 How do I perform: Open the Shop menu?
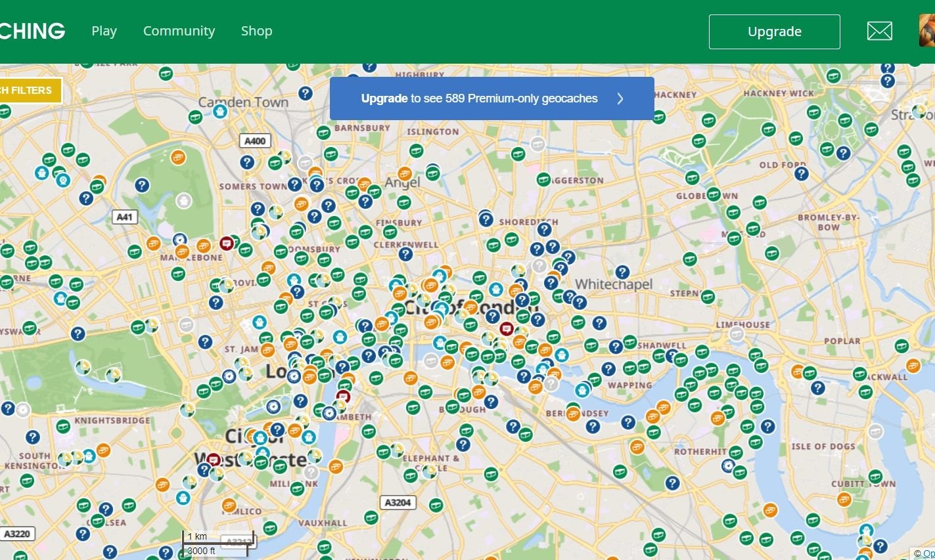pos(256,31)
